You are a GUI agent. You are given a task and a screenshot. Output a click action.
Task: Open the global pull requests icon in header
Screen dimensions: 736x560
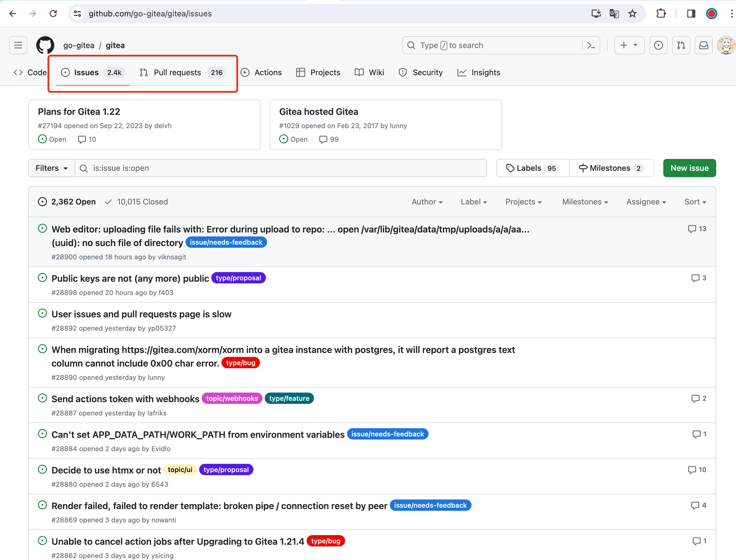[x=681, y=45]
